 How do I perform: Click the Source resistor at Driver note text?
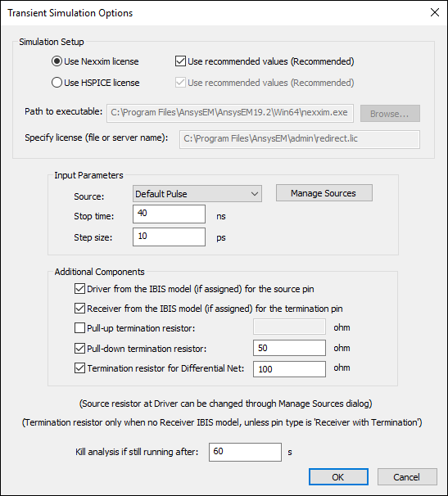click(x=225, y=404)
